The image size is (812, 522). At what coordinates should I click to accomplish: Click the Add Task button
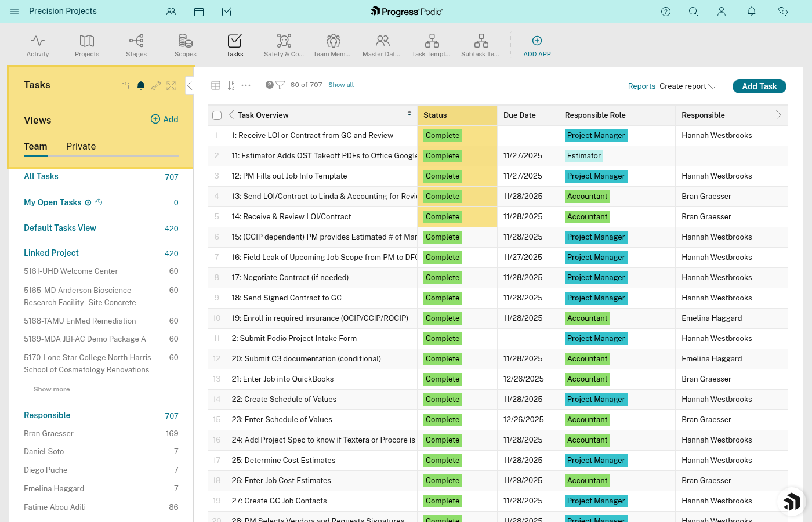click(x=759, y=86)
